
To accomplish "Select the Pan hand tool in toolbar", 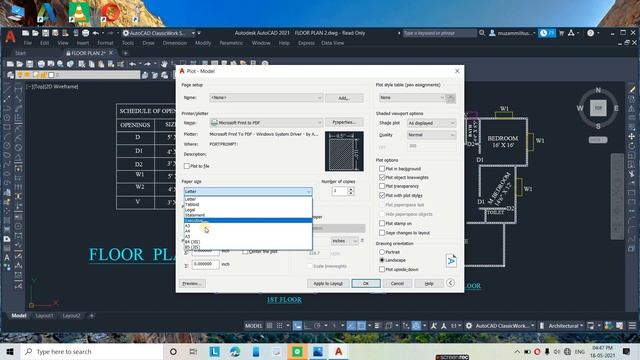I will pos(164,64).
